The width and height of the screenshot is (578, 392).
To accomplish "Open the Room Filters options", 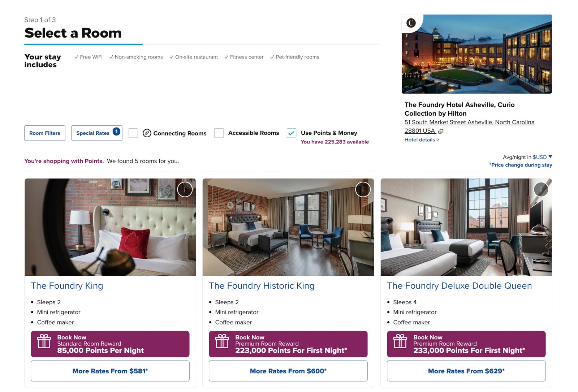I will point(45,133).
